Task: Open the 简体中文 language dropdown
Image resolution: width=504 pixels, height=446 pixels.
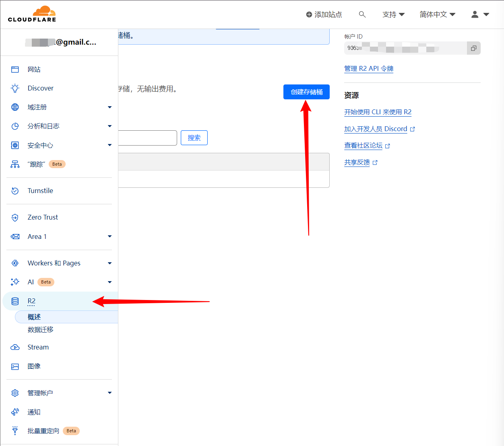Action: [437, 14]
